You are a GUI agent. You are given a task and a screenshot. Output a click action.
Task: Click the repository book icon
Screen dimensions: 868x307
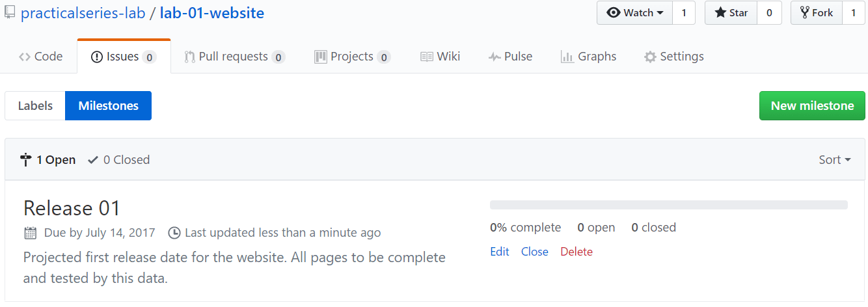[x=9, y=13]
